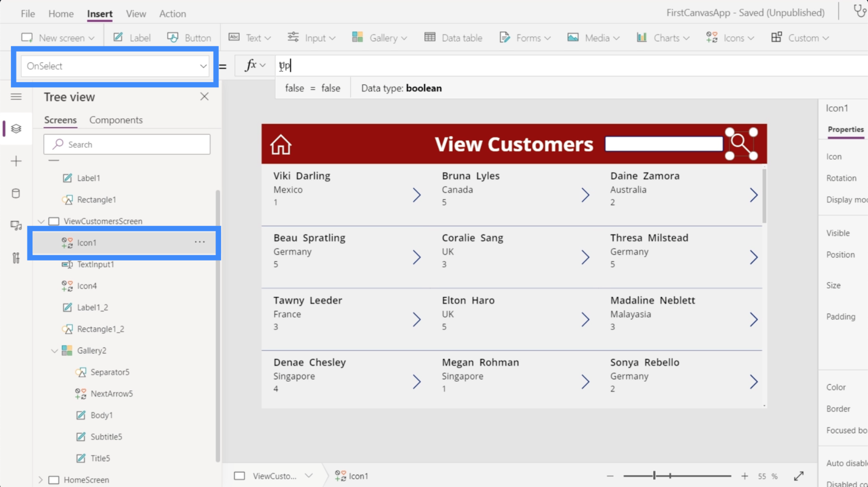Open the Icon1 more options ellipsis
The image size is (868, 487).
pyautogui.click(x=200, y=242)
